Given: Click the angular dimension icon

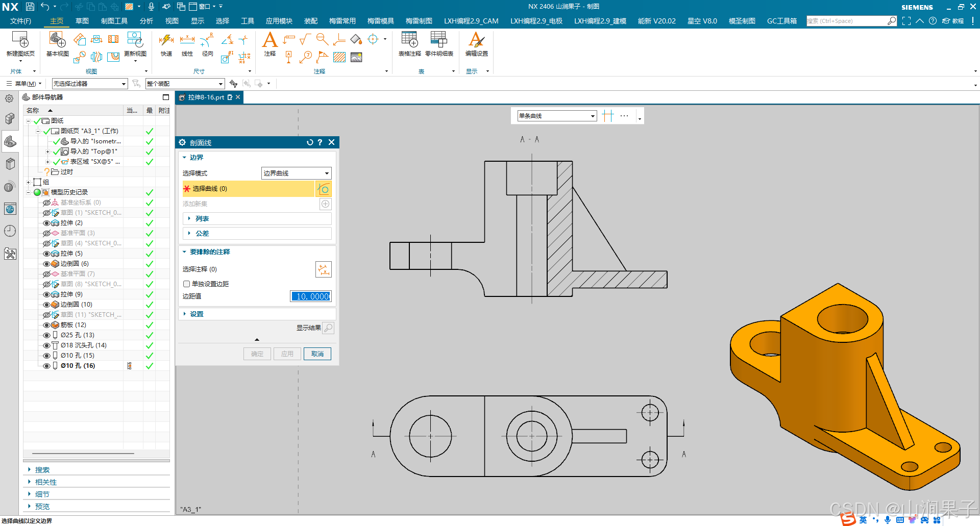Looking at the screenshot, I should pyautogui.click(x=228, y=39).
